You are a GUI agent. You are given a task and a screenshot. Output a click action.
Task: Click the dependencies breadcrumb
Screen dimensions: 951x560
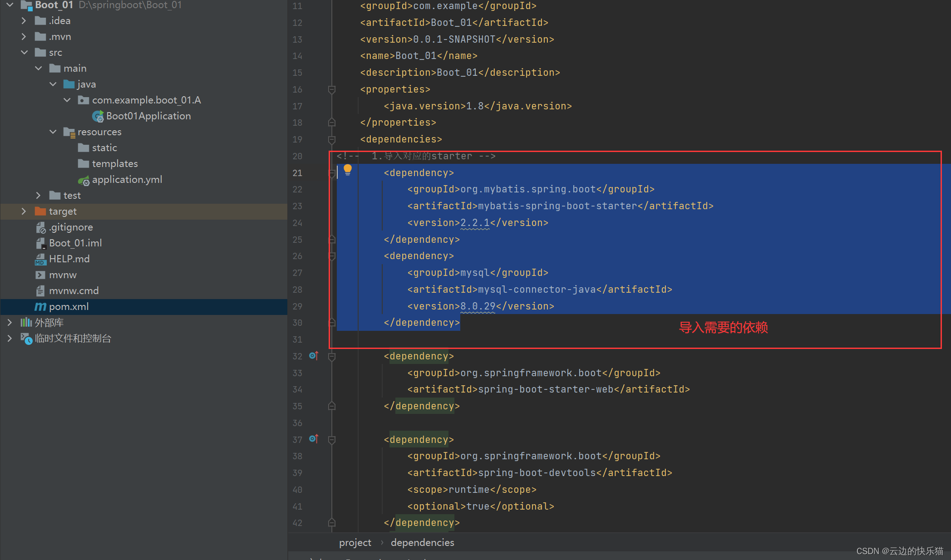[422, 543]
